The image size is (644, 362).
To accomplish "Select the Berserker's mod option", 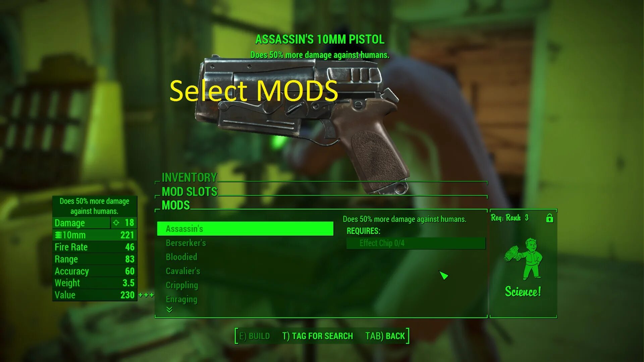I will [186, 242].
